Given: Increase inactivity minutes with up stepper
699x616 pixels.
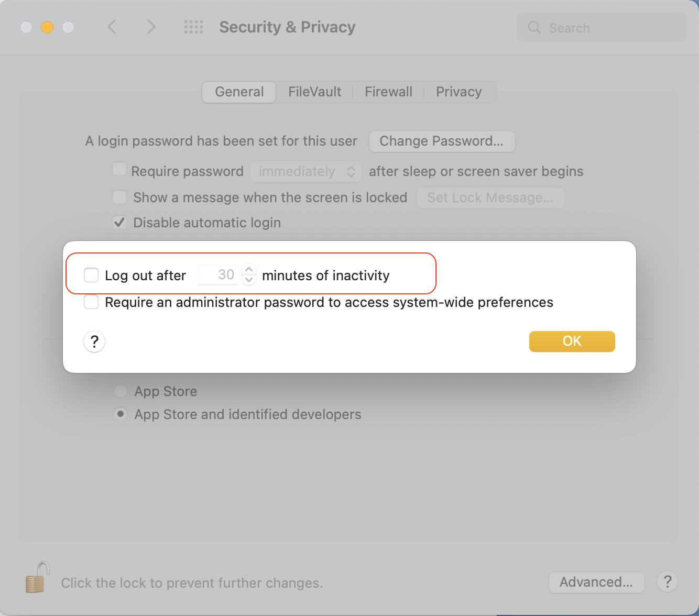Looking at the screenshot, I should coord(249,270).
